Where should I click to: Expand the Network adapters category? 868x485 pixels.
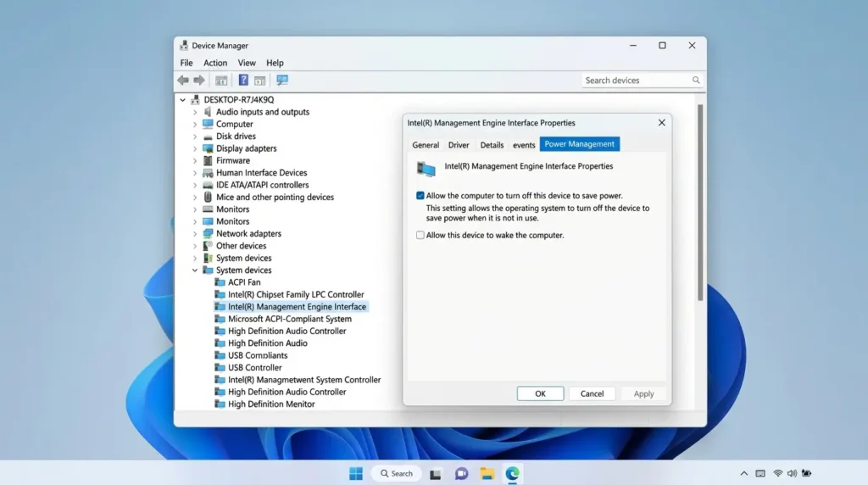[195, 234]
